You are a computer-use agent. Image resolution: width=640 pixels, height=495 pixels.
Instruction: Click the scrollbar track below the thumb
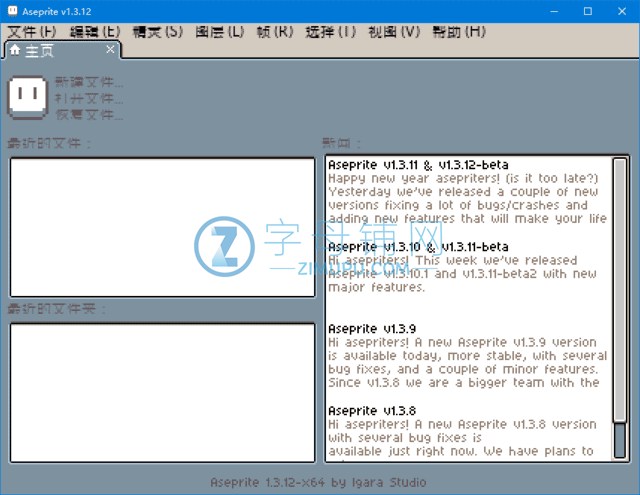(620, 440)
